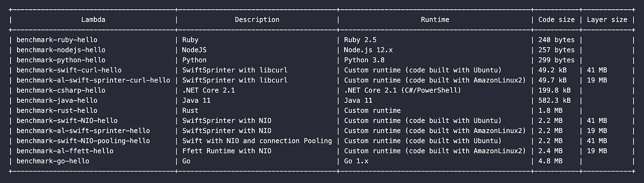Click benchmark-go-hello lambda name
The image size is (644, 183).
[53, 161]
